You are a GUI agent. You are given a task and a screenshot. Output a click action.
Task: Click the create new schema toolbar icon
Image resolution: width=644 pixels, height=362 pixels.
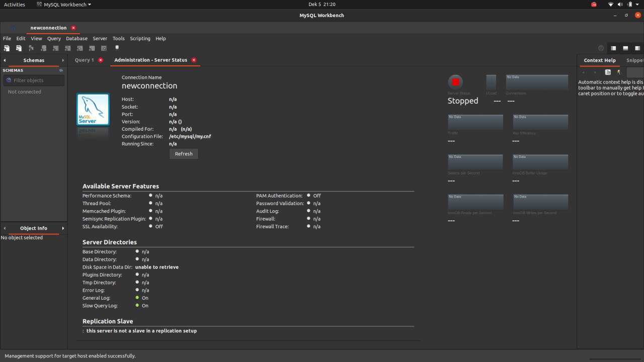click(43, 48)
